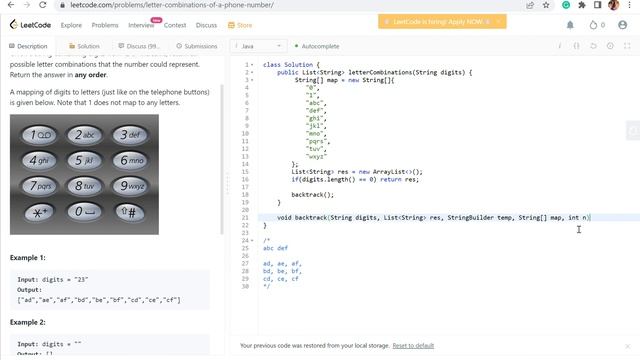Viewport: 640px width, 360px height.
Task: Click the share page icon in address bar
Action: coord(530,5)
